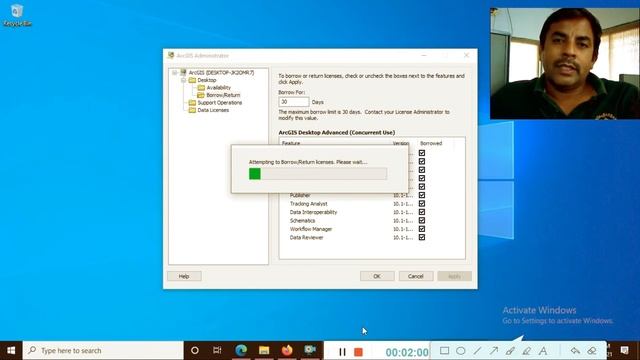This screenshot has width=640, height=360.
Task: Choose the arrow drawing tool
Action: click(494, 351)
